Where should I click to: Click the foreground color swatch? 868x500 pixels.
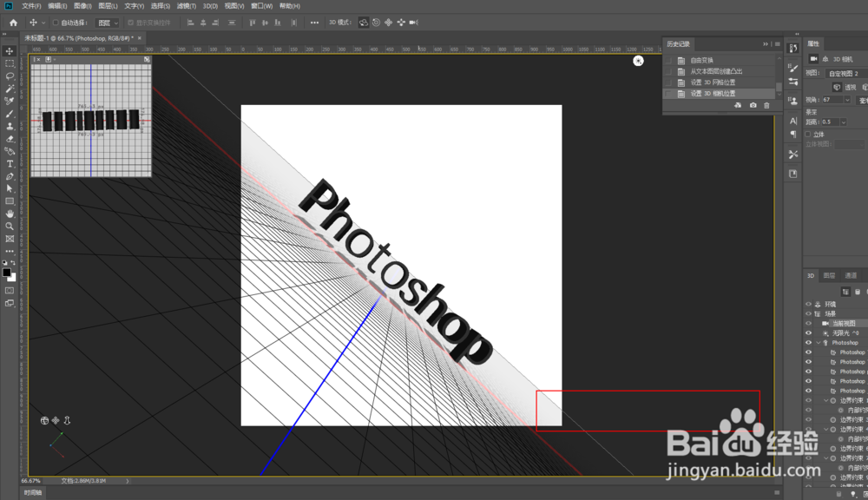(x=7, y=273)
